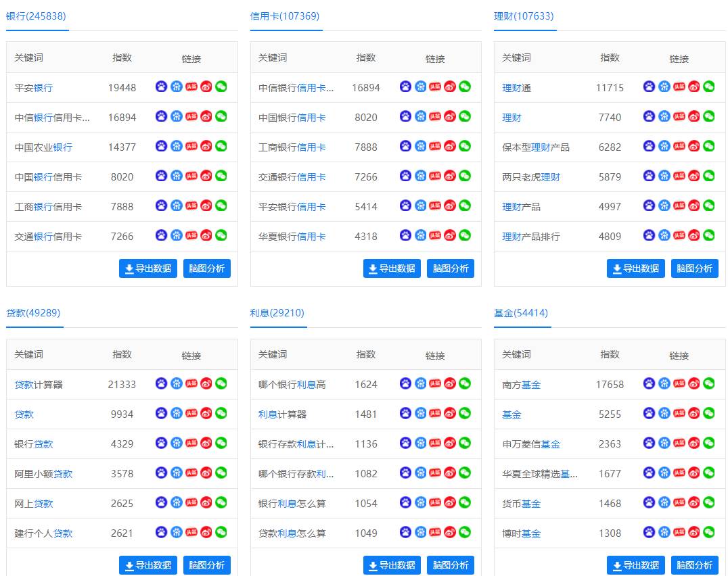Open the 哪个银行利息高 keyword

click(x=292, y=385)
